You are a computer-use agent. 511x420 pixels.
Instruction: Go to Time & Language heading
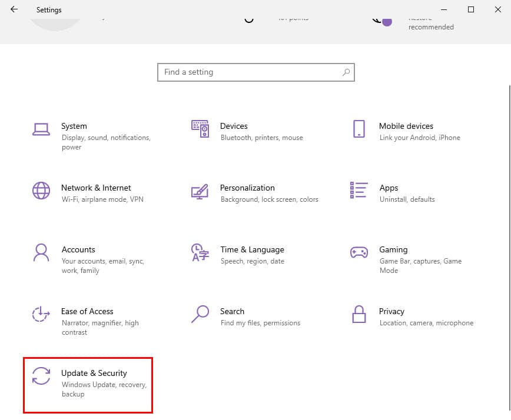[252, 250]
